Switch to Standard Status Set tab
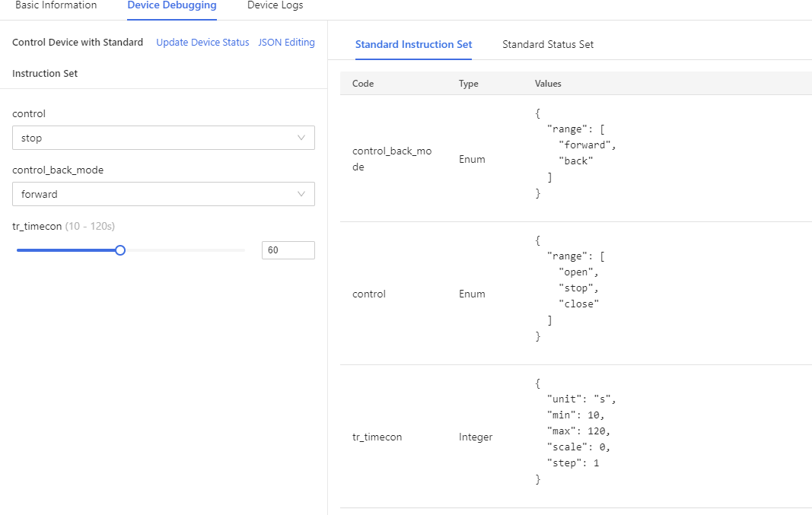Image resolution: width=812 pixels, height=515 pixels. point(548,45)
